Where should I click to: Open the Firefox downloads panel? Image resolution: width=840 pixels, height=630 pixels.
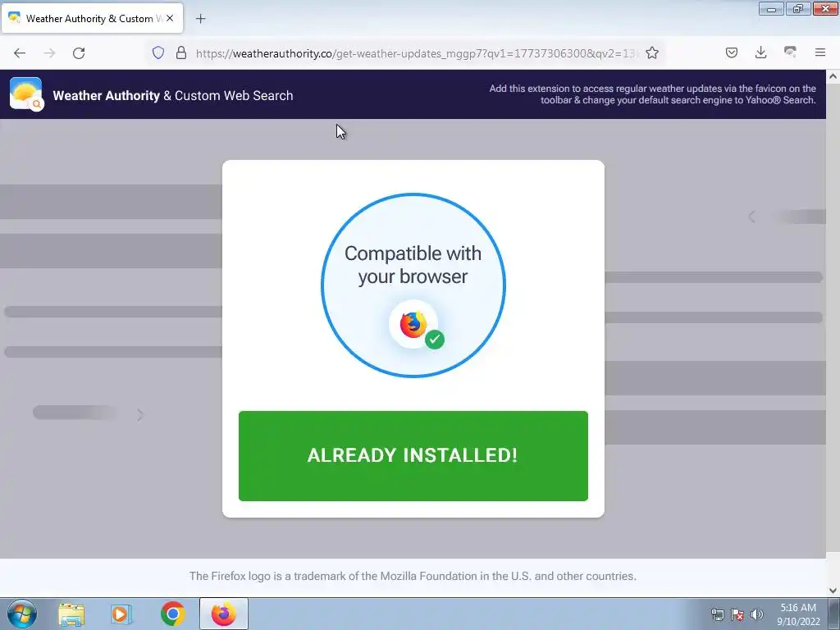(x=760, y=52)
